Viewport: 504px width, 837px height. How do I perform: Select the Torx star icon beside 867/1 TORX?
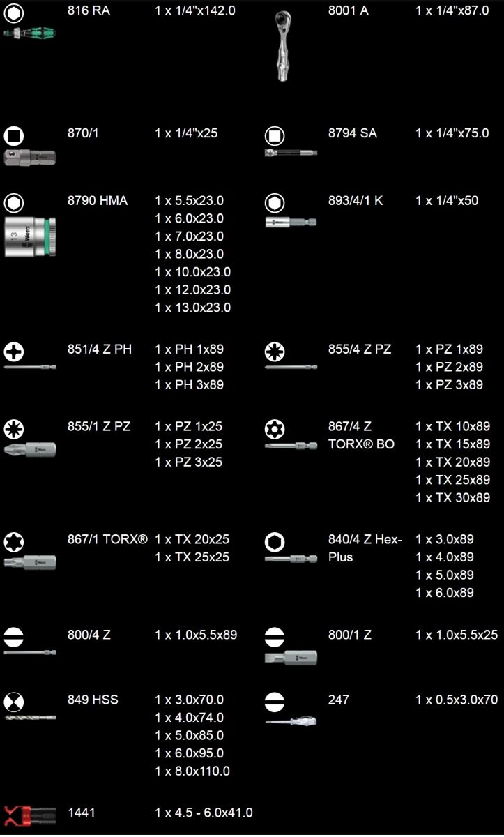(14, 542)
